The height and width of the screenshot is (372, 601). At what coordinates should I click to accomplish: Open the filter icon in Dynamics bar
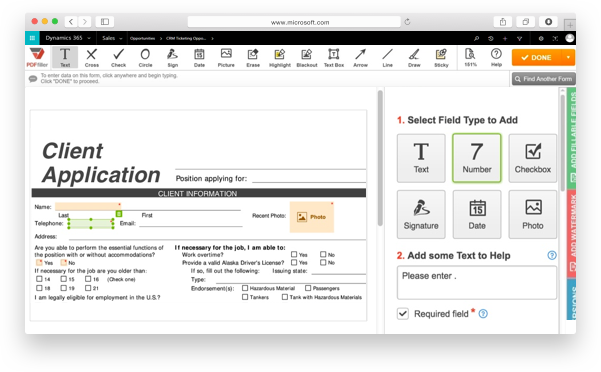(519, 38)
